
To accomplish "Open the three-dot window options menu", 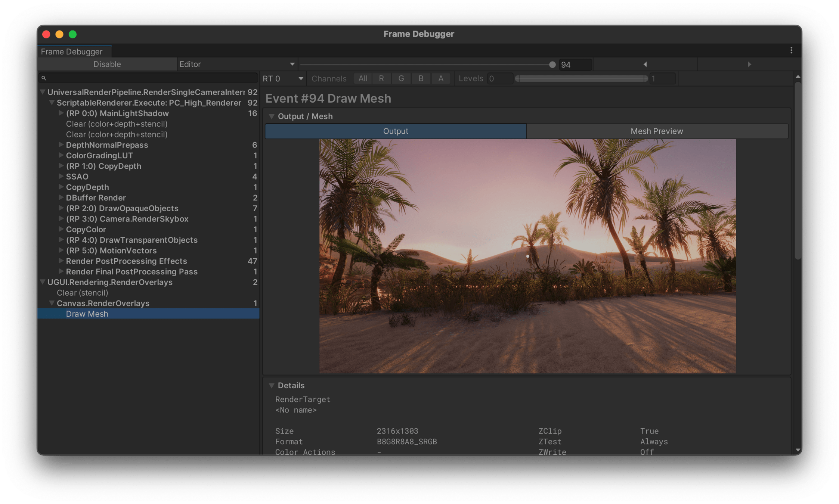I will tap(791, 50).
